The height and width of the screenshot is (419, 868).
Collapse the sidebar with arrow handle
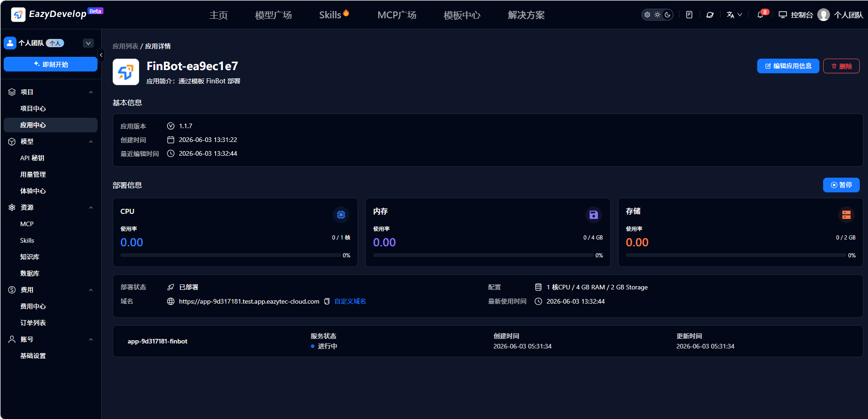101,55
